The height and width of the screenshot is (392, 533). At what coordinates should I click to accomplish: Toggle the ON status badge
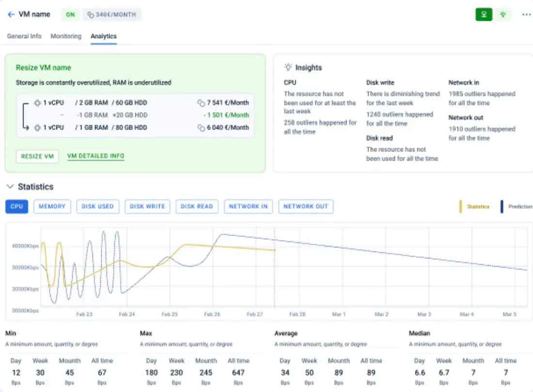click(x=70, y=15)
